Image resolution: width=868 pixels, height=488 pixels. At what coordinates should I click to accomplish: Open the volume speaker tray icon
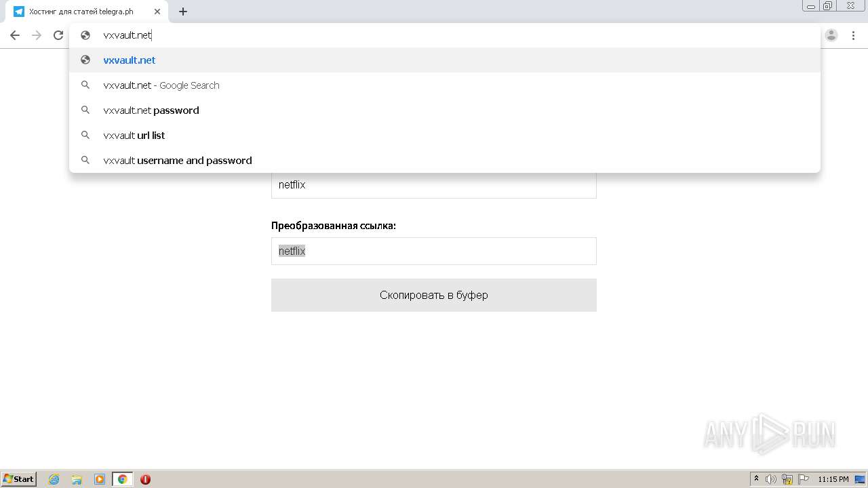[x=771, y=479]
